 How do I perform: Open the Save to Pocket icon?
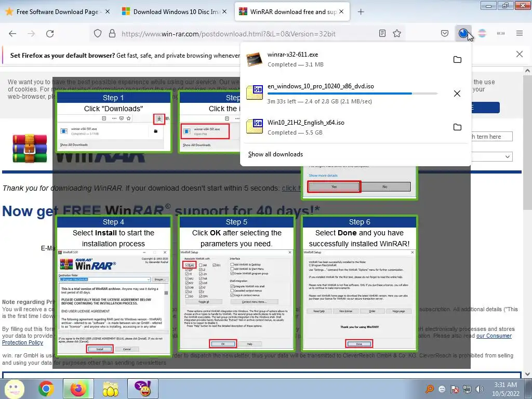point(445,33)
